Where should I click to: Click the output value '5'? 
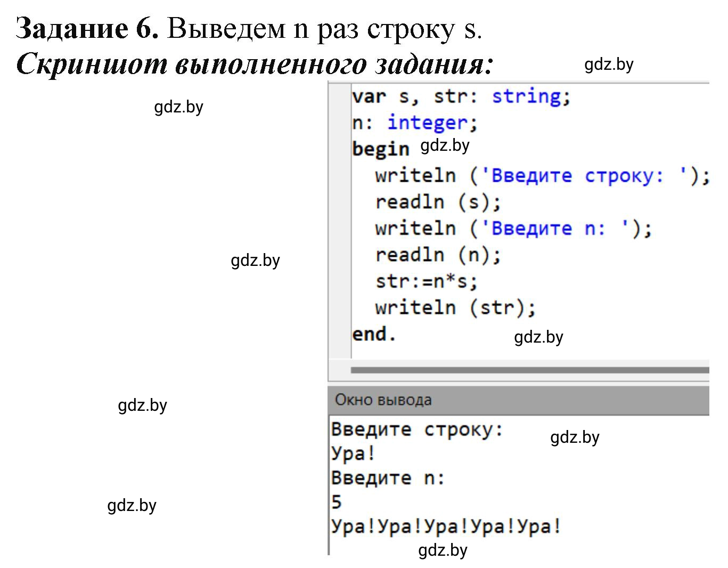coord(337,502)
